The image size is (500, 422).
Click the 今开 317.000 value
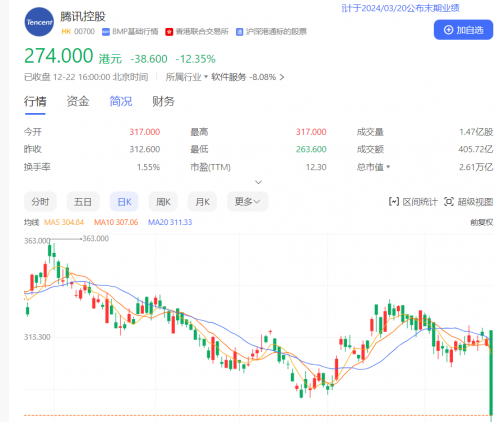click(x=145, y=132)
